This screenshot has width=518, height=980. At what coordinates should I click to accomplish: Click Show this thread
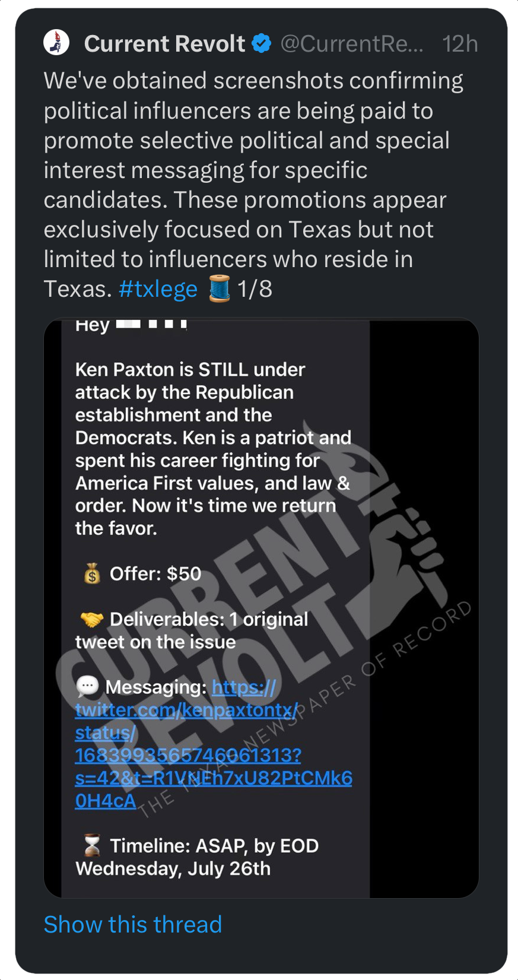click(x=133, y=924)
